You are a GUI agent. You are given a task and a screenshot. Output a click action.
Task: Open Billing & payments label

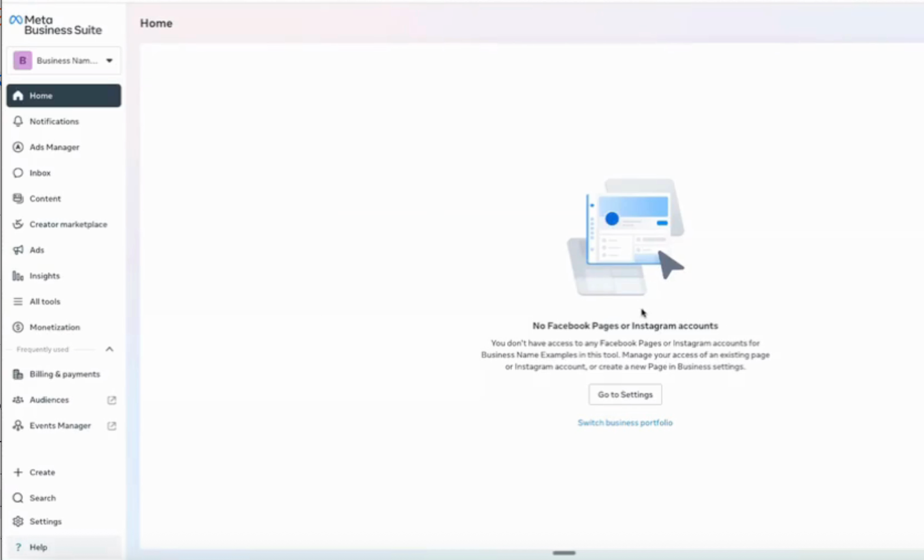(x=65, y=374)
